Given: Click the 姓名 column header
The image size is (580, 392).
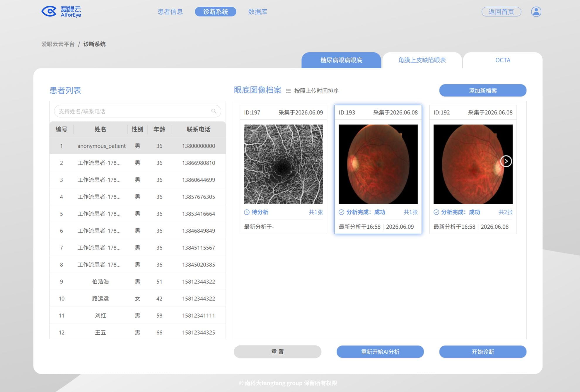Looking at the screenshot, I should click(100, 129).
